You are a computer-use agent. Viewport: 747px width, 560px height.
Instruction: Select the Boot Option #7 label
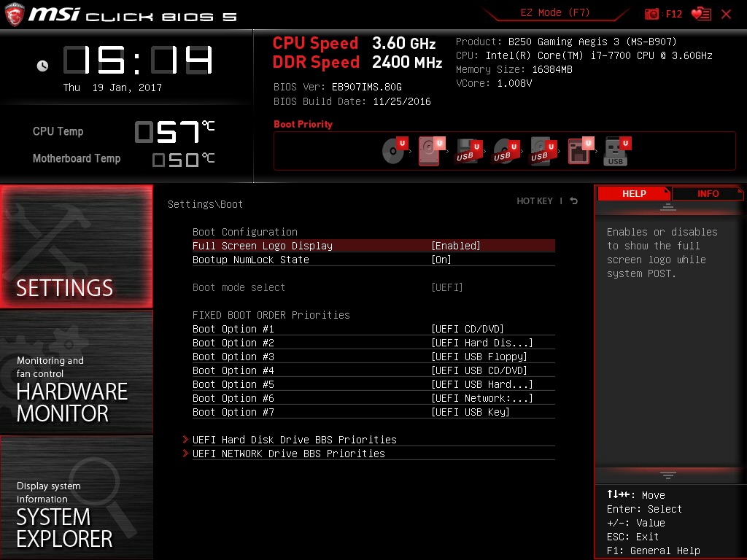[x=233, y=411]
